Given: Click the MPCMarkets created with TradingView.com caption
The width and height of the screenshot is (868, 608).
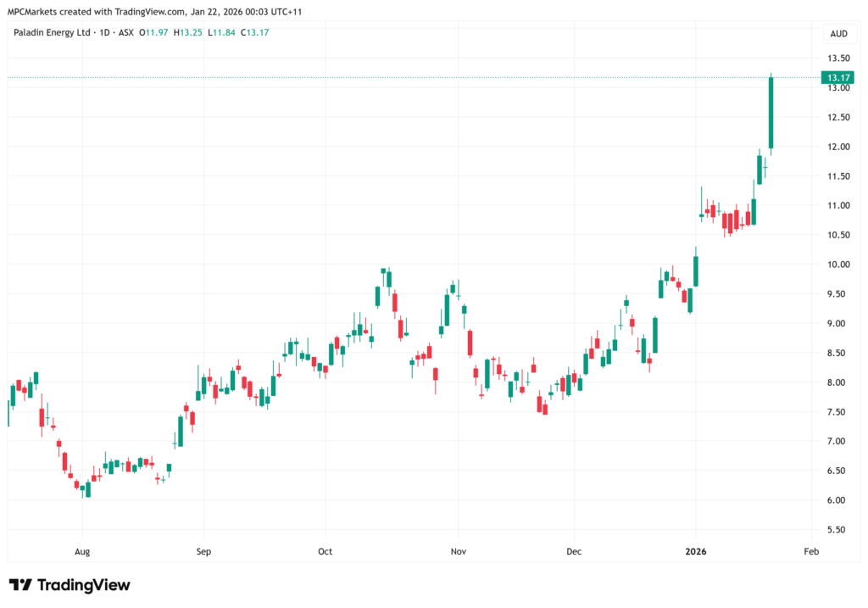Looking at the screenshot, I should click(x=97, y=12).
